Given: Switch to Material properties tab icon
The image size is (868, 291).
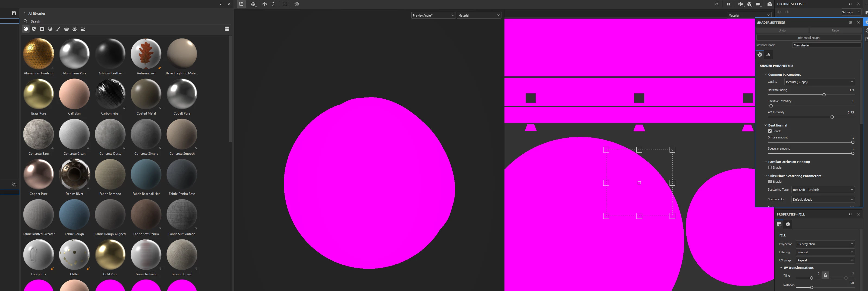Looking at the screenshot, I should coord(788,224).
